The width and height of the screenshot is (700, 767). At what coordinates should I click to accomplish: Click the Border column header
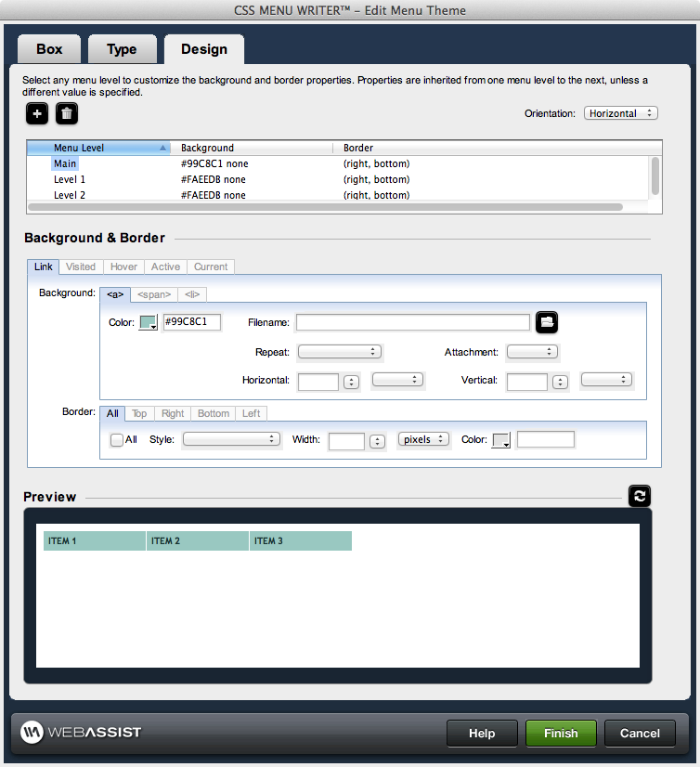click(x=498, y=148)
